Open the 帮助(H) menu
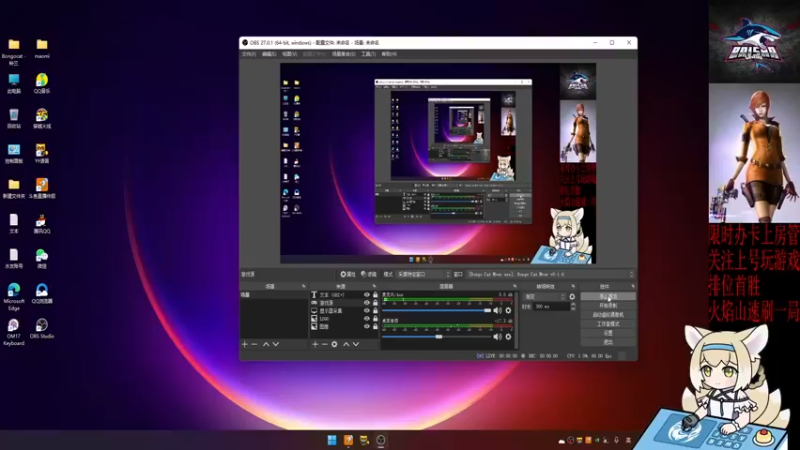 point(389,54)
